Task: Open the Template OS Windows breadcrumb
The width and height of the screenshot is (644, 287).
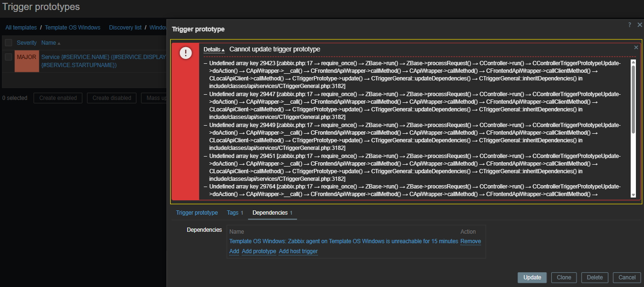Action: 73,28
